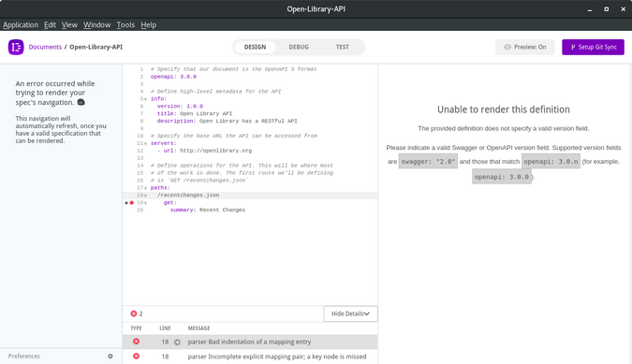This screenshot has width=632, height=364.
Task: Click the summary: Recent Changes line
Action: [208, 211]
